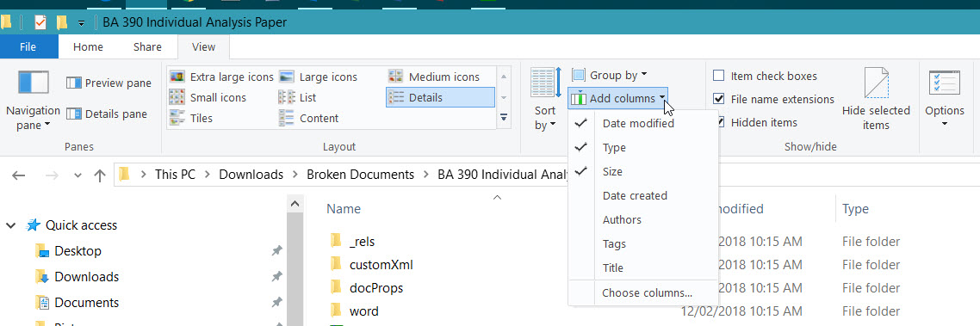Choose Medium icons layout

click(434, 77)
